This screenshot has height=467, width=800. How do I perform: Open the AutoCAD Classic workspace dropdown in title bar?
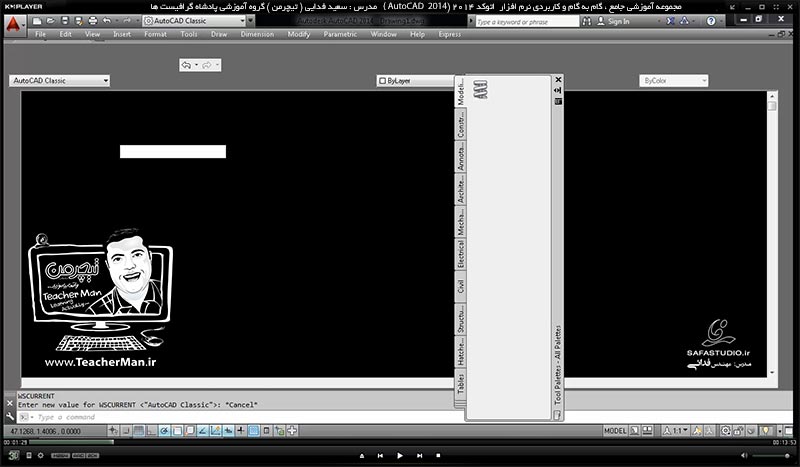194,21
